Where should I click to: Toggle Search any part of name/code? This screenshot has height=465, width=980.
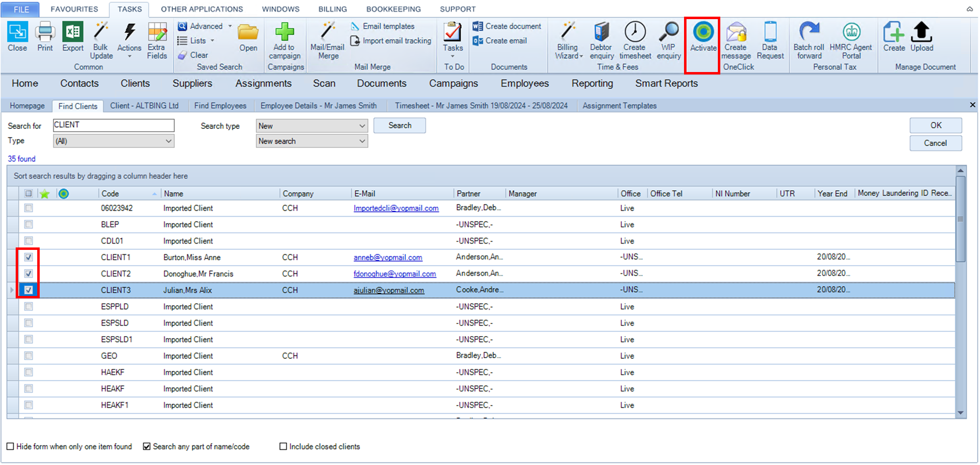pyautogui.click(x=147, y=446)
